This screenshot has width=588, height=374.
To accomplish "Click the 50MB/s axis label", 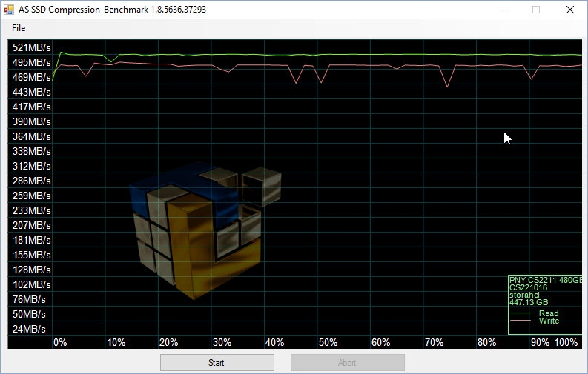I will point(29,314).
